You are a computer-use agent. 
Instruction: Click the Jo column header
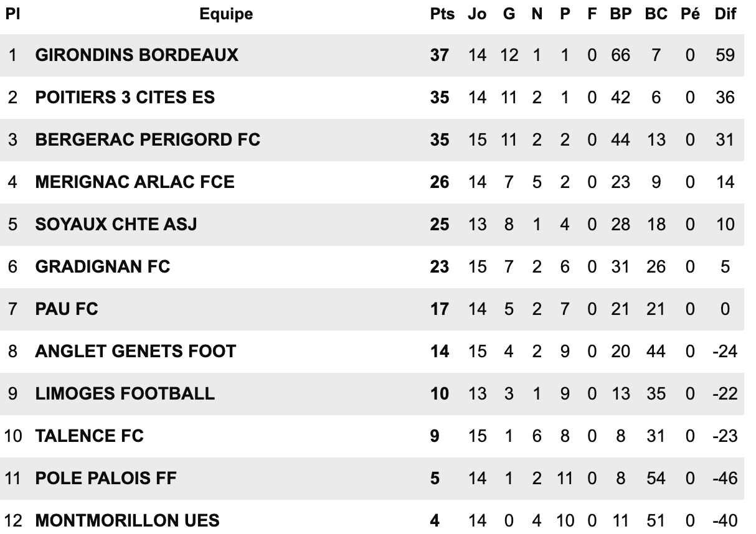477,14
